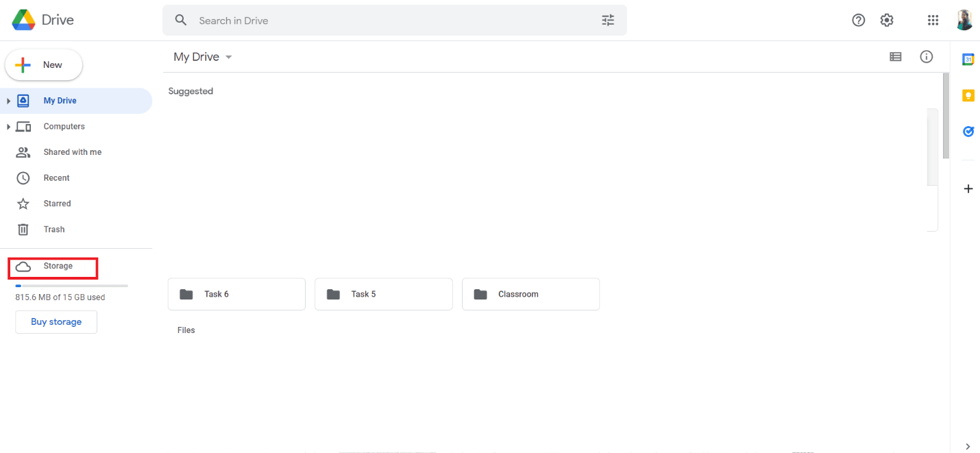Image resolution: width=980 pixels, height=453 pixels.
Task: Open the Help question mark icon
Action: pyautogui.click(x=858, y=21)
